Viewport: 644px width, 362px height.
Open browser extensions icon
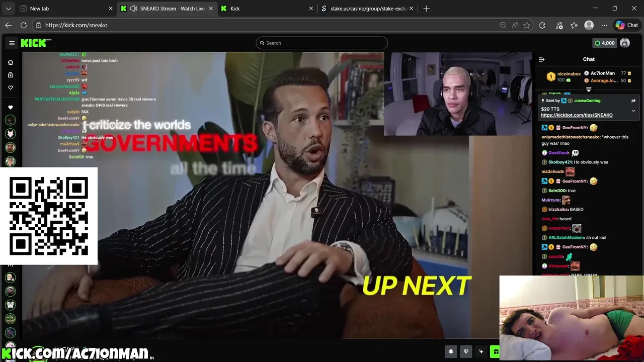[542, 25]
